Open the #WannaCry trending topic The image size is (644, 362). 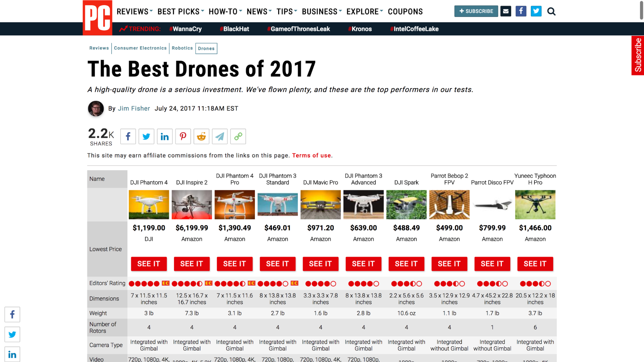pyautogui.click(x=186, y=29)
